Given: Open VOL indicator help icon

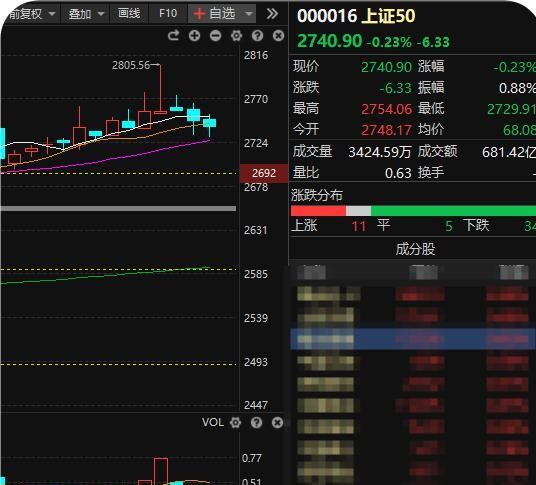Looking at the screenshot, I should pos(256,423).
